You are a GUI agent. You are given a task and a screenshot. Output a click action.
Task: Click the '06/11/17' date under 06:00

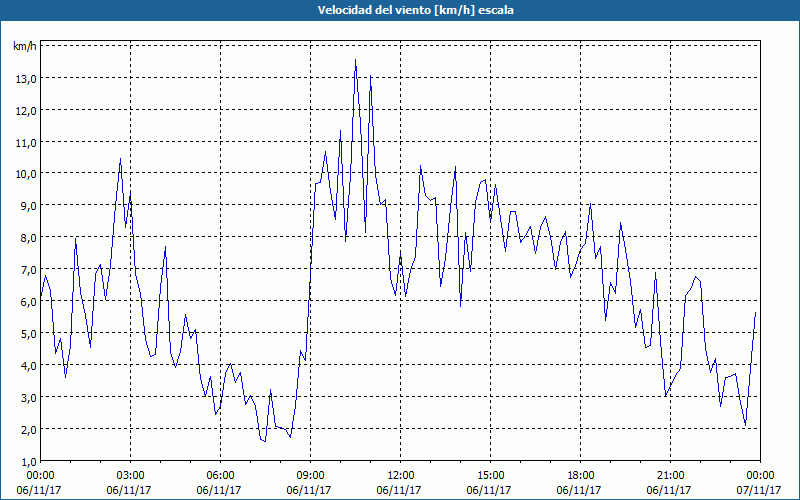pyautogui.click(x=219, y=490)
